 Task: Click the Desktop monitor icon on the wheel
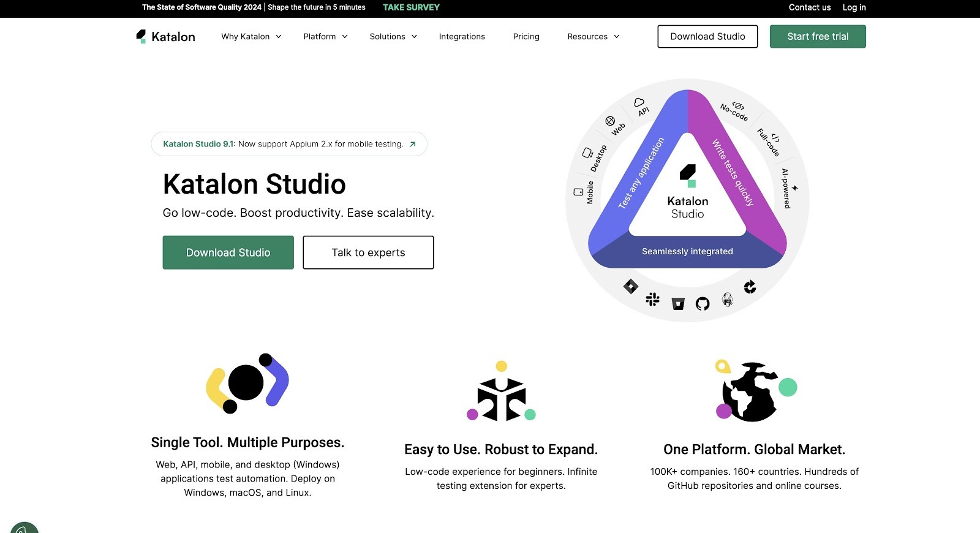tap(587, 153)
